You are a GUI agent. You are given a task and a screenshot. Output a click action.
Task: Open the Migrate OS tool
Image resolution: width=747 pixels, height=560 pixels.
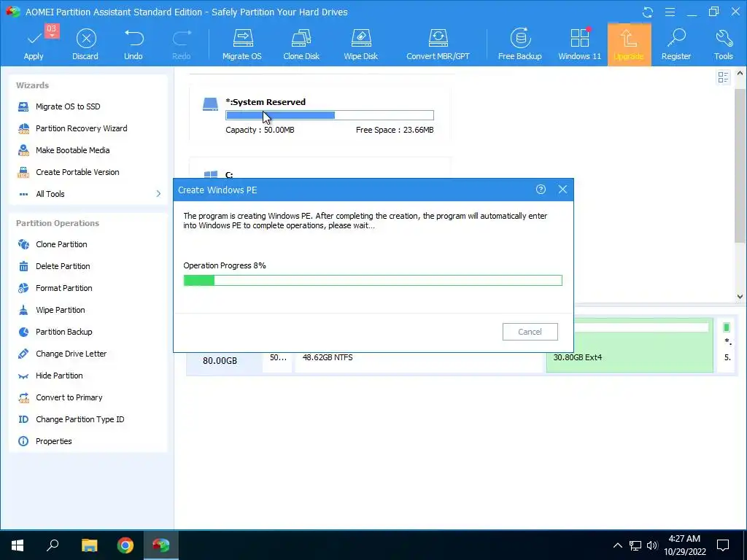[242, 44]
